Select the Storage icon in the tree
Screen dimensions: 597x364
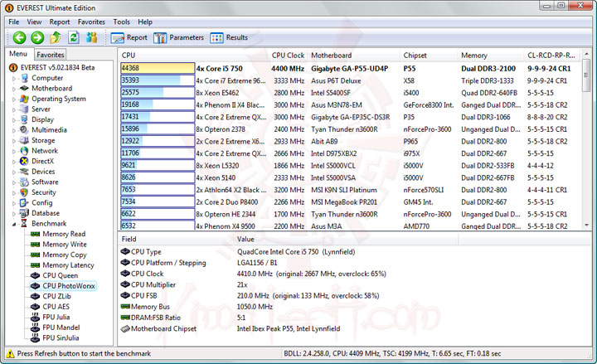click(x=24, y=140)
